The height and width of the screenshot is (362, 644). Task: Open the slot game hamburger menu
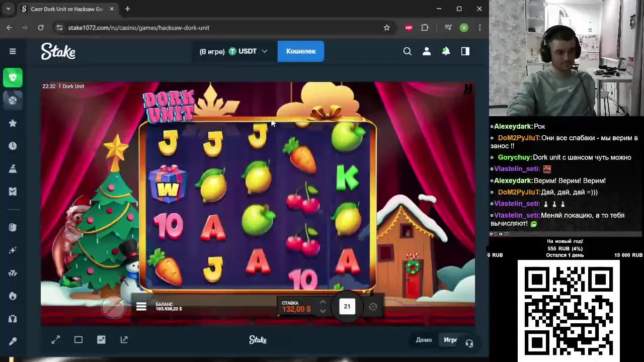(141, 306)
